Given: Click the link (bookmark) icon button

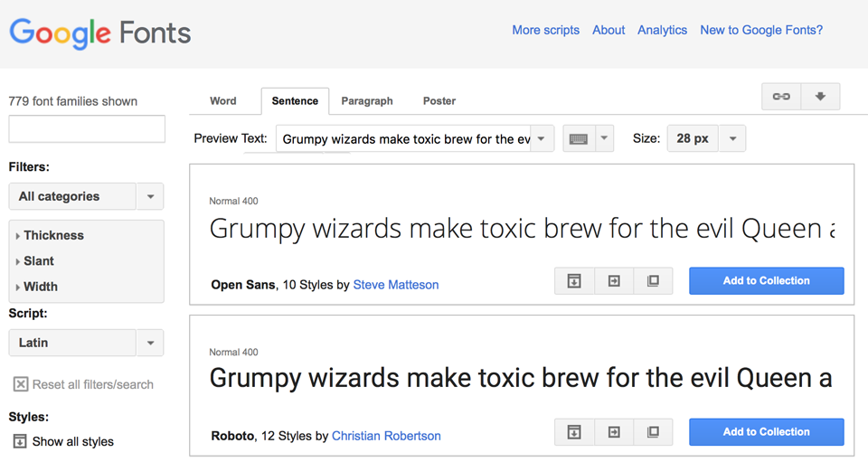Looking at the screenshot, I should tap(781, 97).
